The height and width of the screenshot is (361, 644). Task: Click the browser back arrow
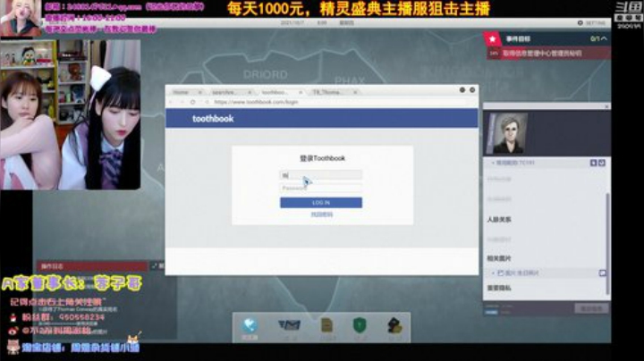171,102
